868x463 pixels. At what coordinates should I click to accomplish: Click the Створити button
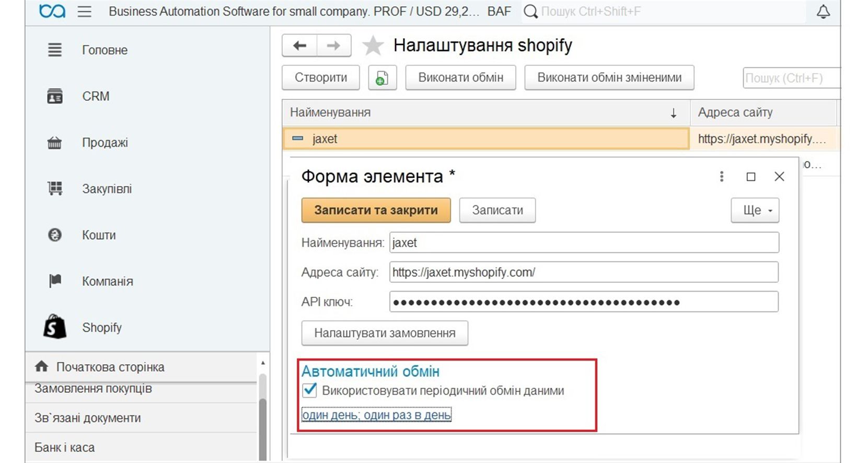321,78
